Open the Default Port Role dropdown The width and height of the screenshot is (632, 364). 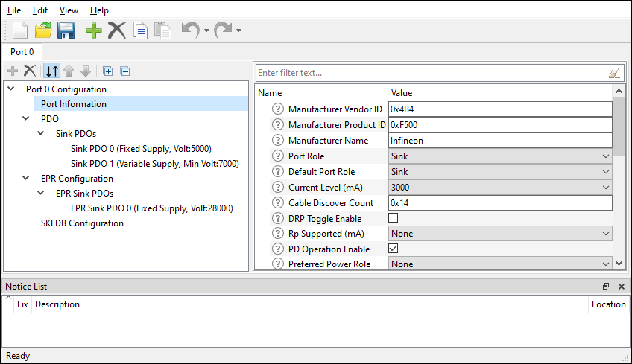(500, 171)
